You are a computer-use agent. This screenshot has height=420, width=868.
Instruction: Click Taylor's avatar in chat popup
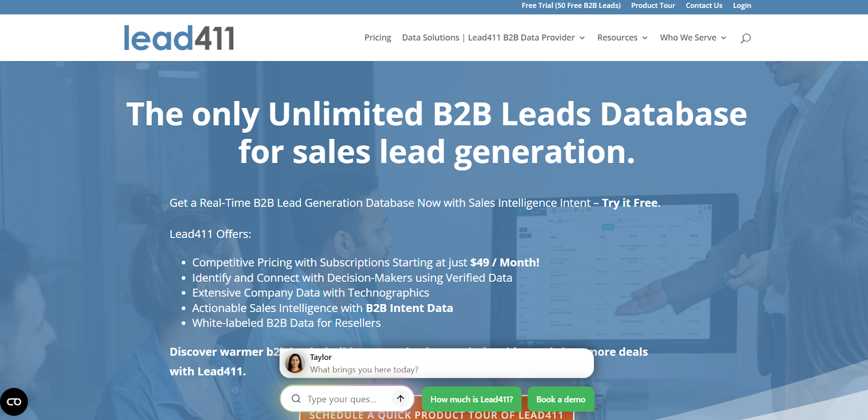pos(295,363)
